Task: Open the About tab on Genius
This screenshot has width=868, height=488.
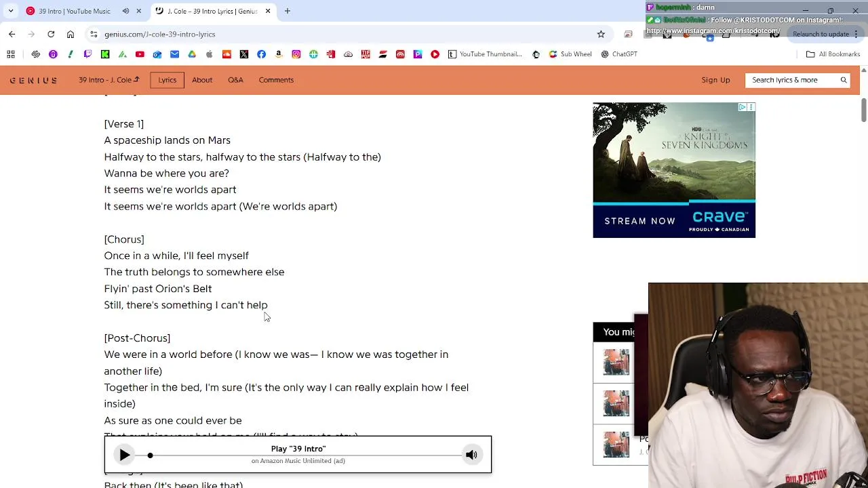Action: 202,80
